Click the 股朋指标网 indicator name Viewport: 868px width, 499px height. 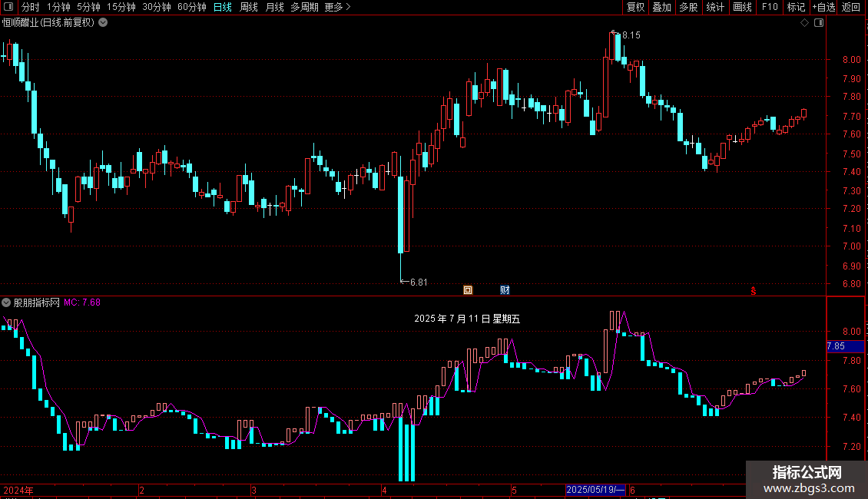coord(37,302)
